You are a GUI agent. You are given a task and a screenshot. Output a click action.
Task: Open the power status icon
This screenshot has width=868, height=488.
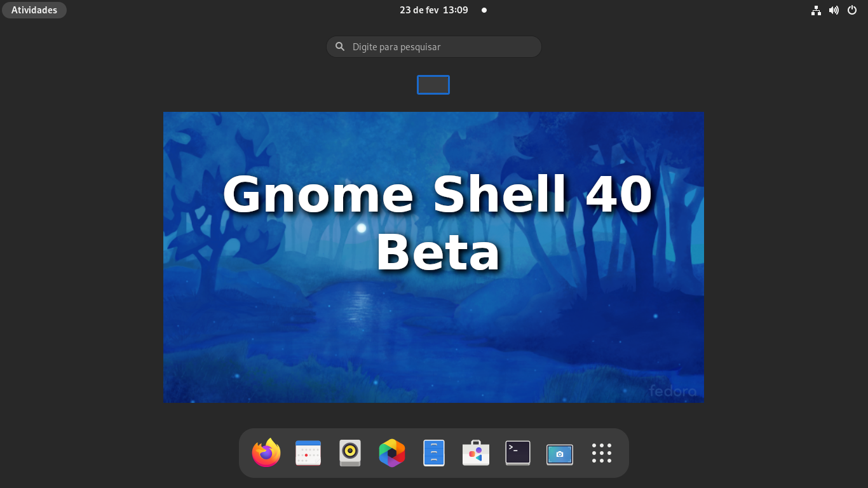pyautogui.click(x=851, y=10)
